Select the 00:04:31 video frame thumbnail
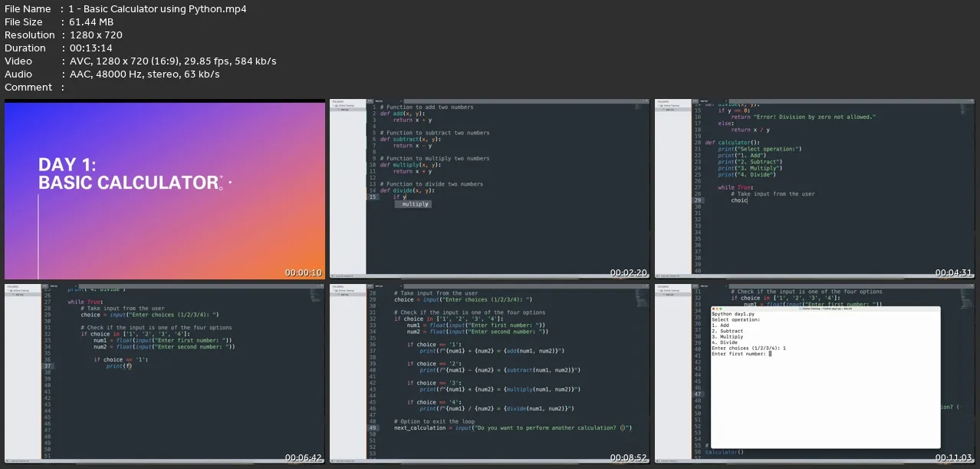 coord(814,190)
